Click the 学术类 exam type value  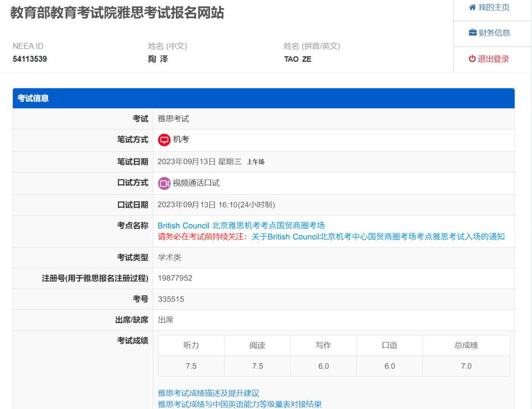pos(170,258)
